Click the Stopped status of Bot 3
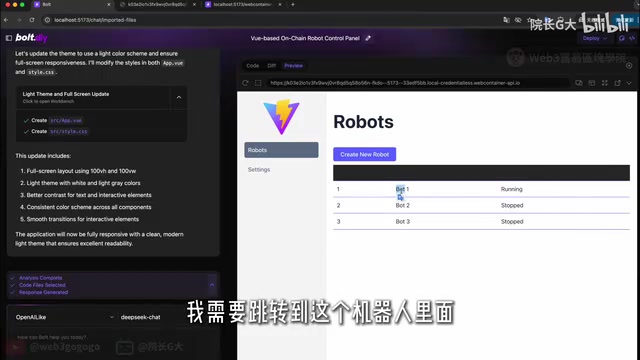The image size is (640, 360). (x=512, y=222)
